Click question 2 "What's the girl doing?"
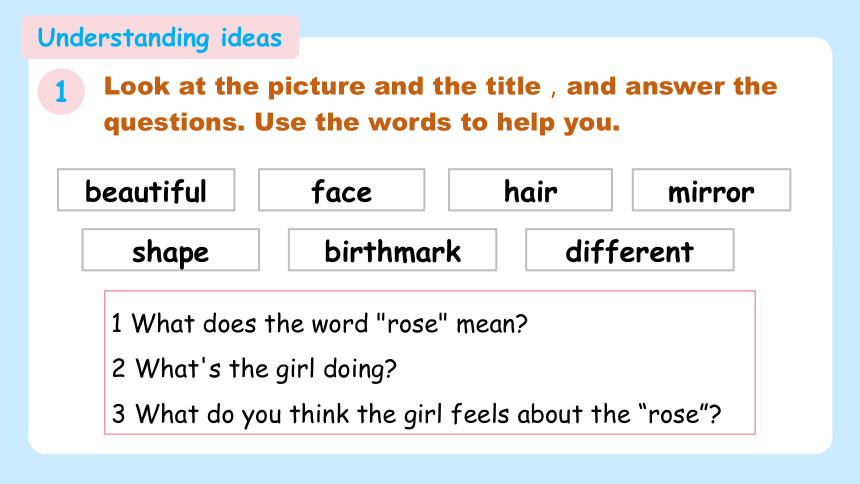 coord(254,369)
